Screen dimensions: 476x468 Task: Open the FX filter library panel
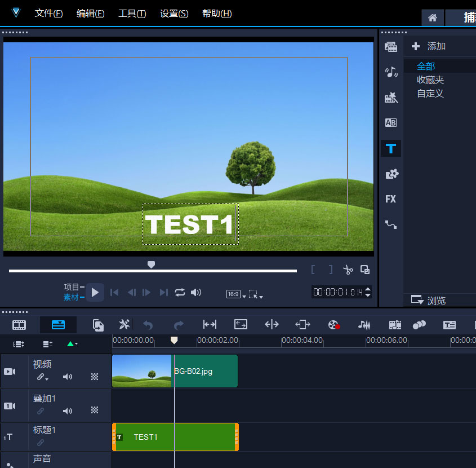click(390, 199)
